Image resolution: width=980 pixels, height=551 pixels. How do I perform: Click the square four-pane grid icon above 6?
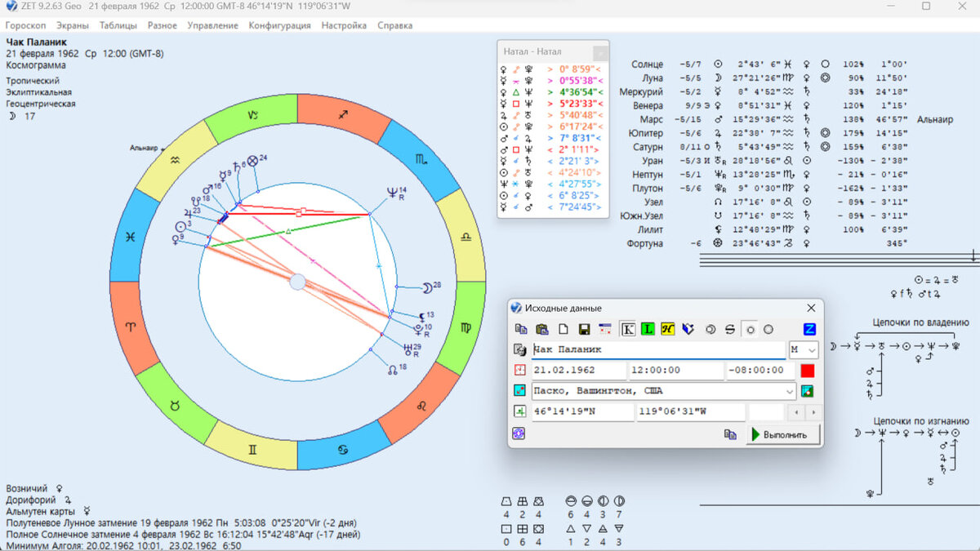tap(523, 529)
